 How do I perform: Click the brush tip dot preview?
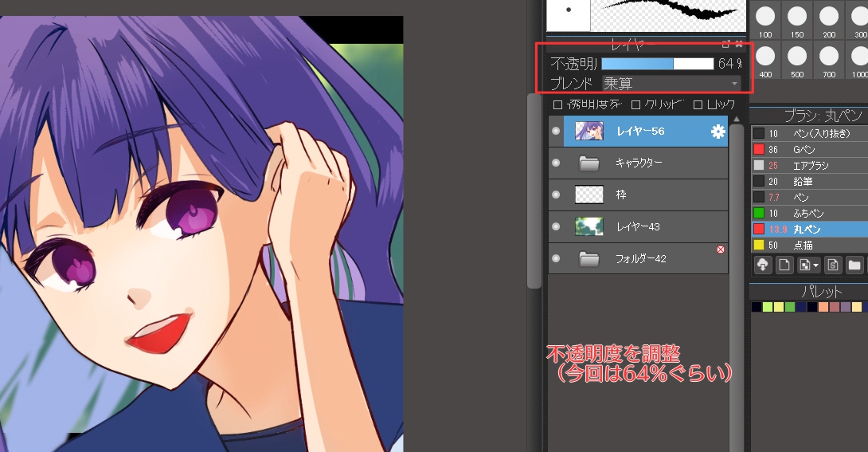(569, 14)
